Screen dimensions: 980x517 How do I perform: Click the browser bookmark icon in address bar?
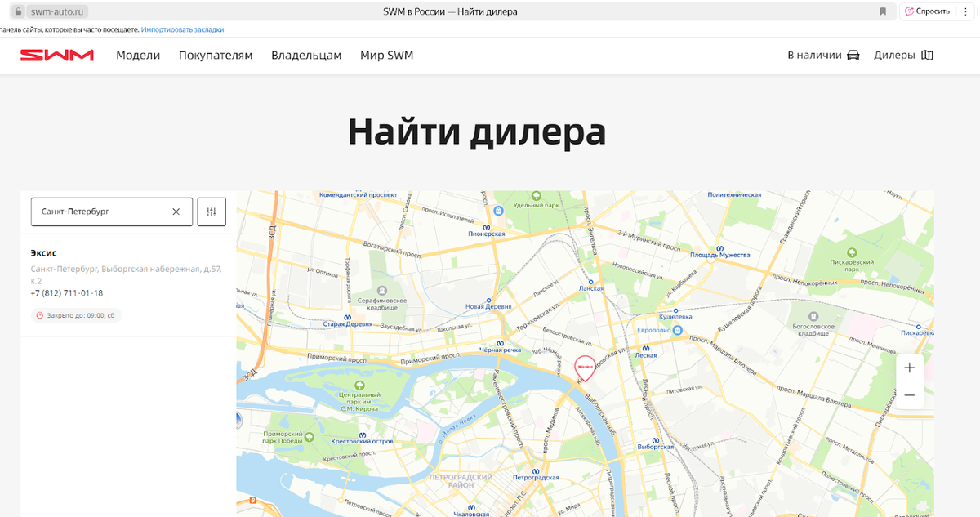pyautogui.click(x=883, y=11)
